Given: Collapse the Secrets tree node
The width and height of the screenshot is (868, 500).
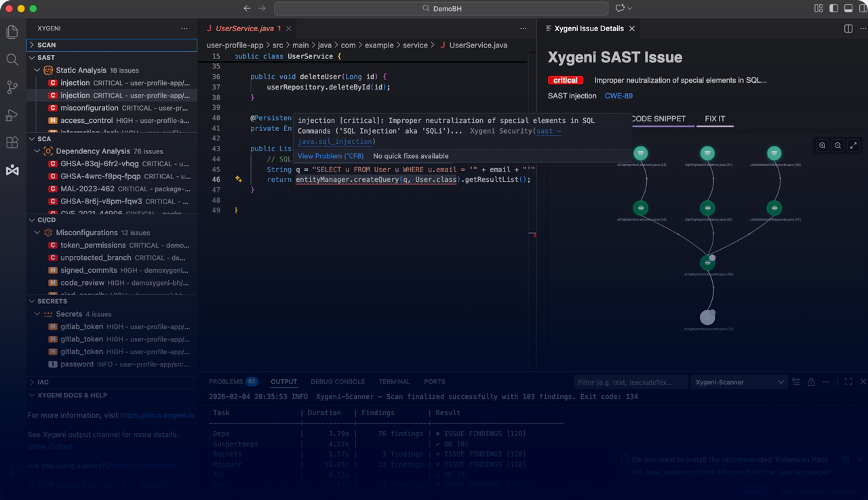Looking at the screenshot, I should pos(37,314).
